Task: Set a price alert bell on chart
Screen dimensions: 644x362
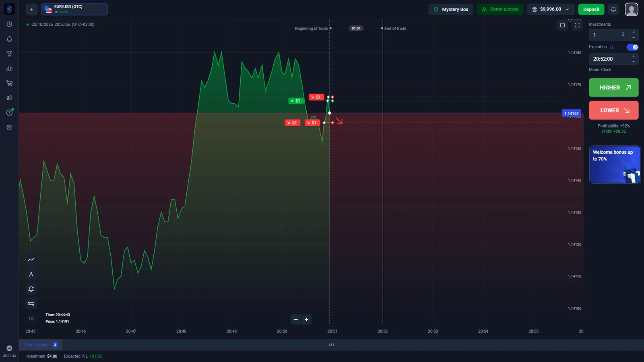Action: click(31, 289)
